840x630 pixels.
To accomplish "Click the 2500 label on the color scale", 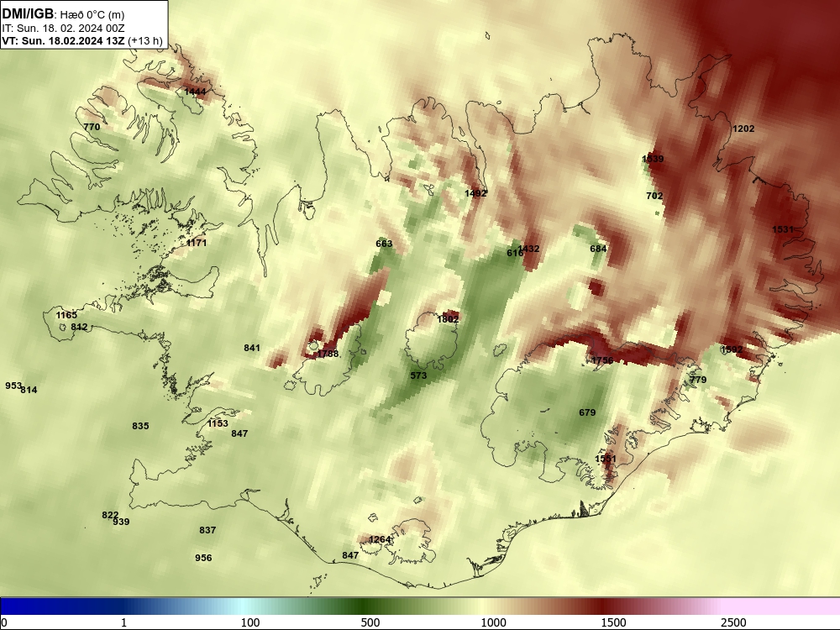I will [x=733, y=622].
